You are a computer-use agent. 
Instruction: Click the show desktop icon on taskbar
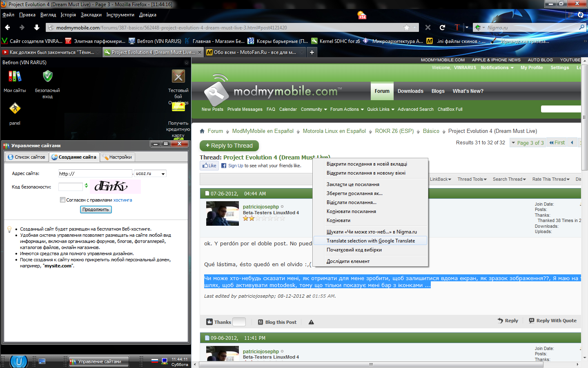[42, 361]
